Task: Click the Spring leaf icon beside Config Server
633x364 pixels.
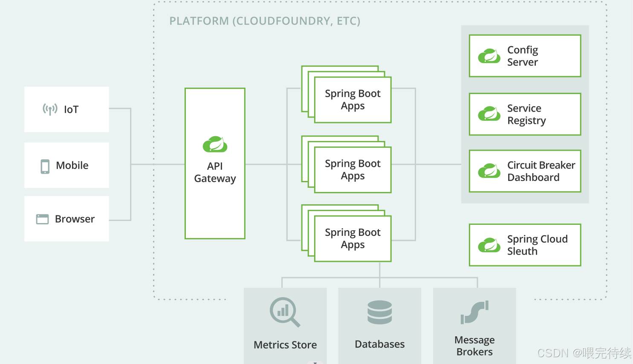Action: (x=489, y=56)
